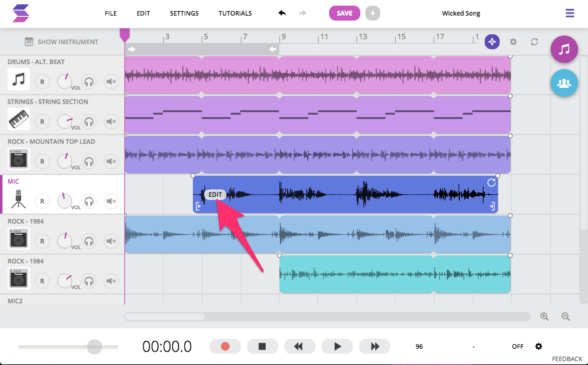Click the gear icon beside the ruler
The width and height of the screenshot is (588, 365).
513,42
